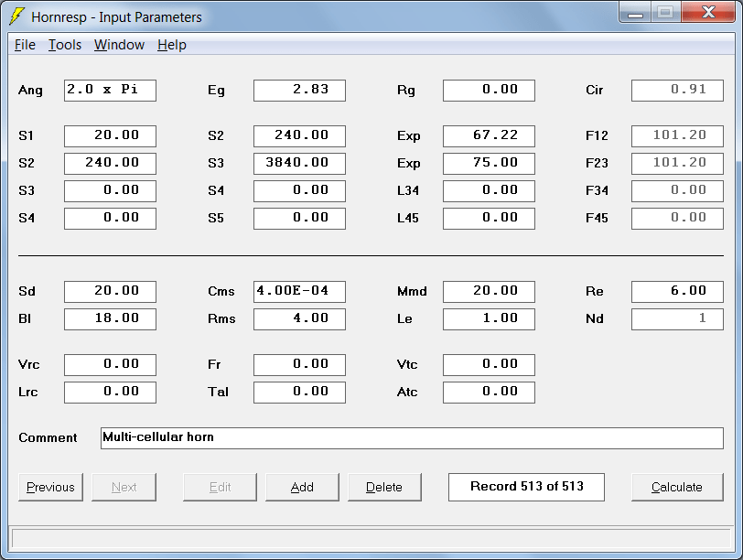Screen dimensions: 743x560
Task: Open the Help menu
Action: point(171,45)
